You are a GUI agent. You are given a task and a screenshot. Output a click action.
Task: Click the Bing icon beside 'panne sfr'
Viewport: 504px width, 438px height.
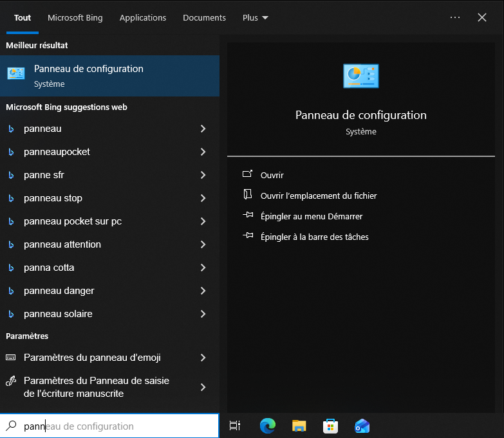[x=11, y=175]
